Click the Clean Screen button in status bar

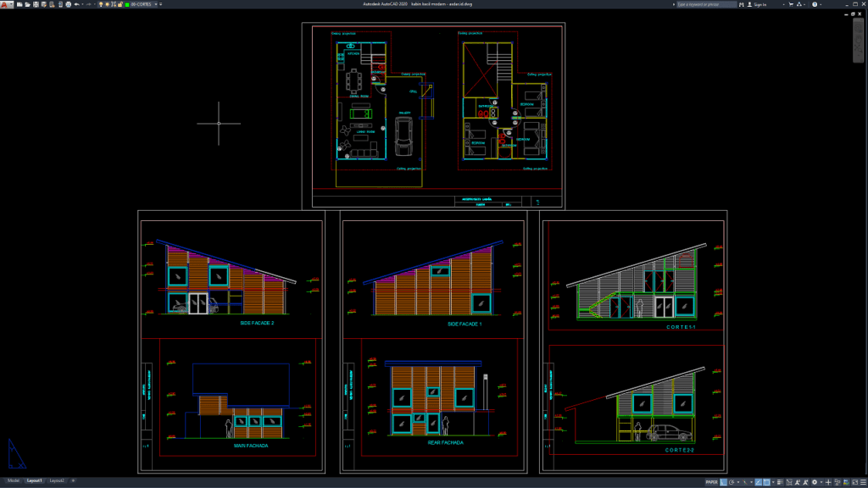(854, 483)
